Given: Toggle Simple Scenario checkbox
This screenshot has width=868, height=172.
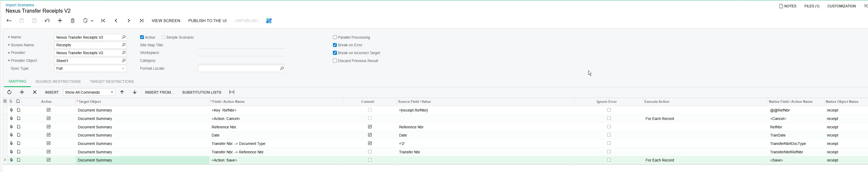Looking at the screenshot, I should click(164, 37).
